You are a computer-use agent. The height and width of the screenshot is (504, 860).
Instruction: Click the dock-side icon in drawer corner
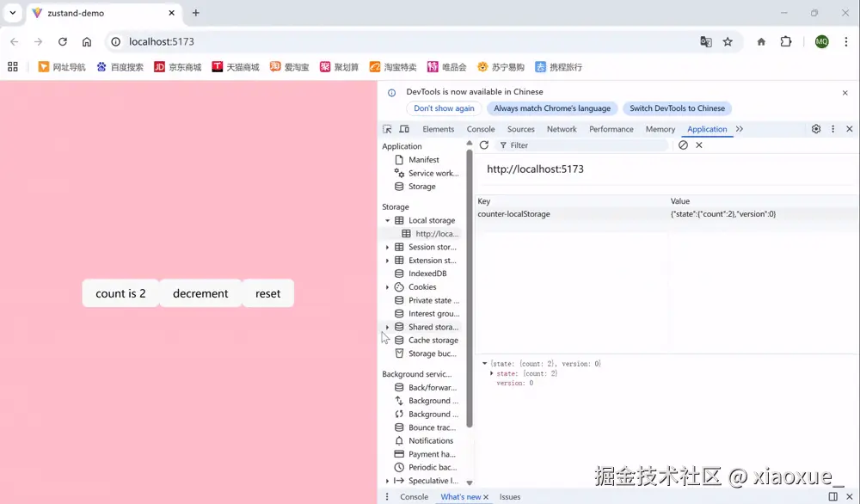[x=833, y=496]
